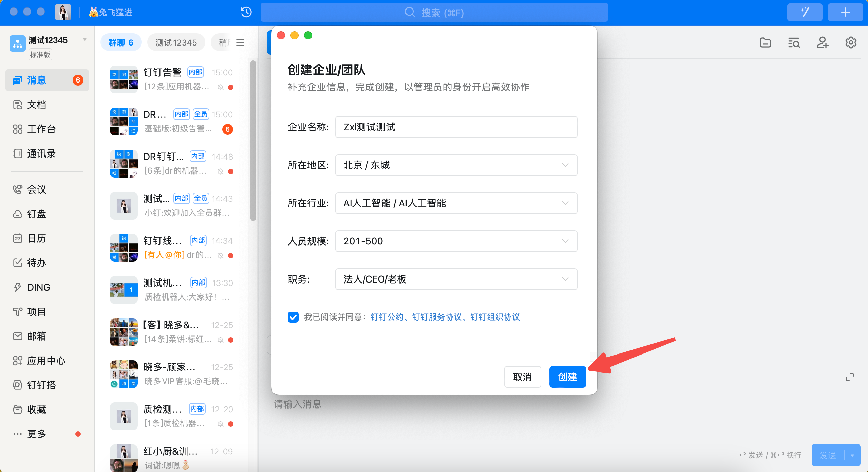Screen dimensions: 868x472
Task: Open the history clock icon
Action: (246, 12)
